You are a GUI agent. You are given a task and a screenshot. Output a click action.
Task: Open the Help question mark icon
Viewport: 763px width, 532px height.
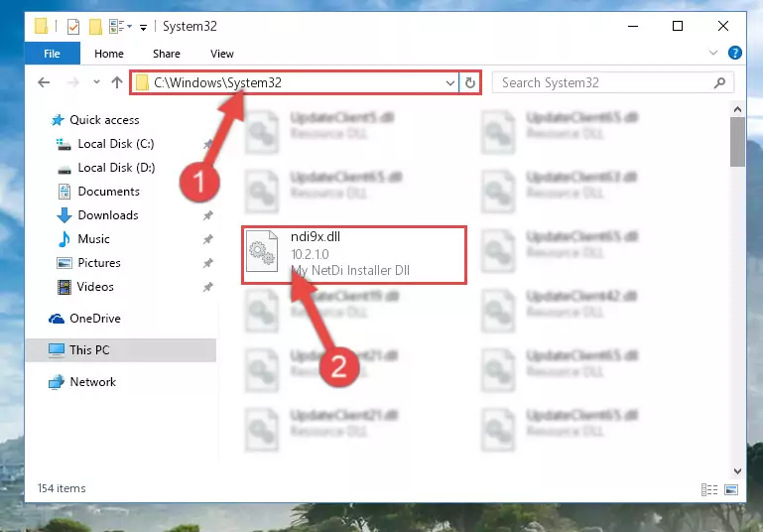(735, 53)
